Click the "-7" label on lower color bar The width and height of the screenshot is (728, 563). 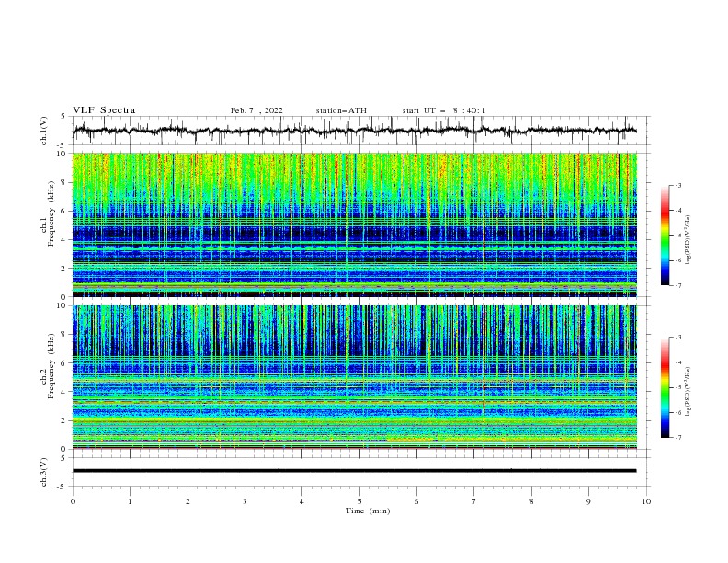677,438
